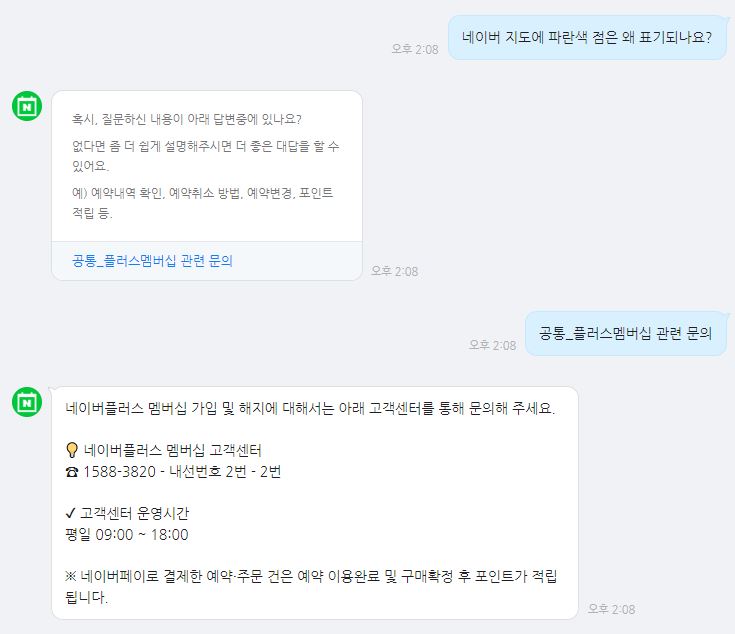Click the 없다면 좀 더 쉽게 설명해주시면 text

pos(205,156)
